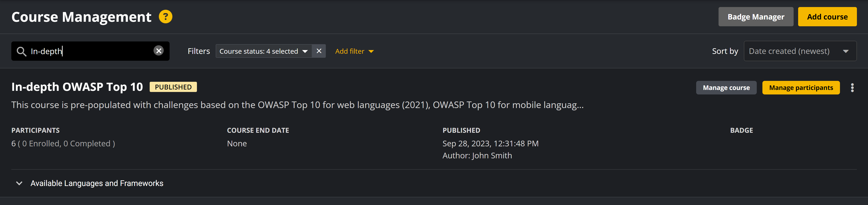Viewport: 868px width, 205px height.
Task: Remove the Course status filter
Action: tap(319, 51)
